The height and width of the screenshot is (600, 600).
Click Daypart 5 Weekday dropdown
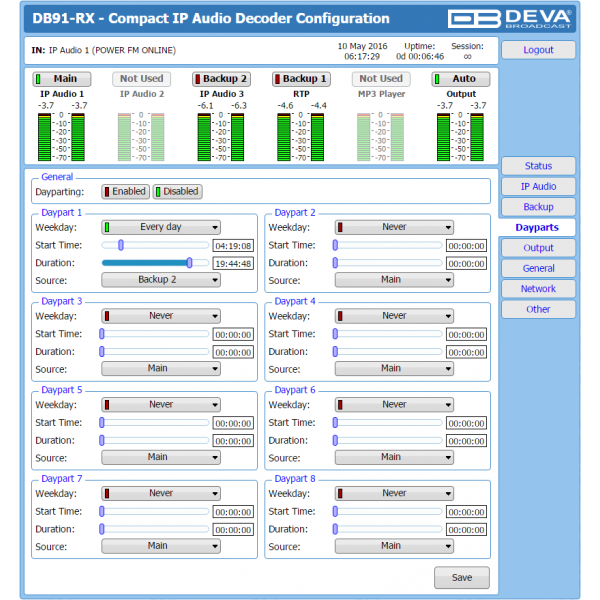pyautogui.click(x=161, y=405)
